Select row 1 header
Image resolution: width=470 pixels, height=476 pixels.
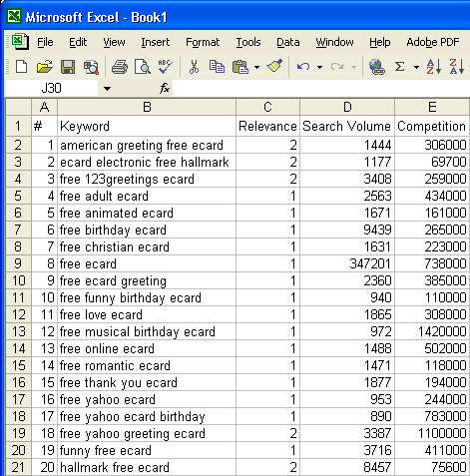point(19,126)
